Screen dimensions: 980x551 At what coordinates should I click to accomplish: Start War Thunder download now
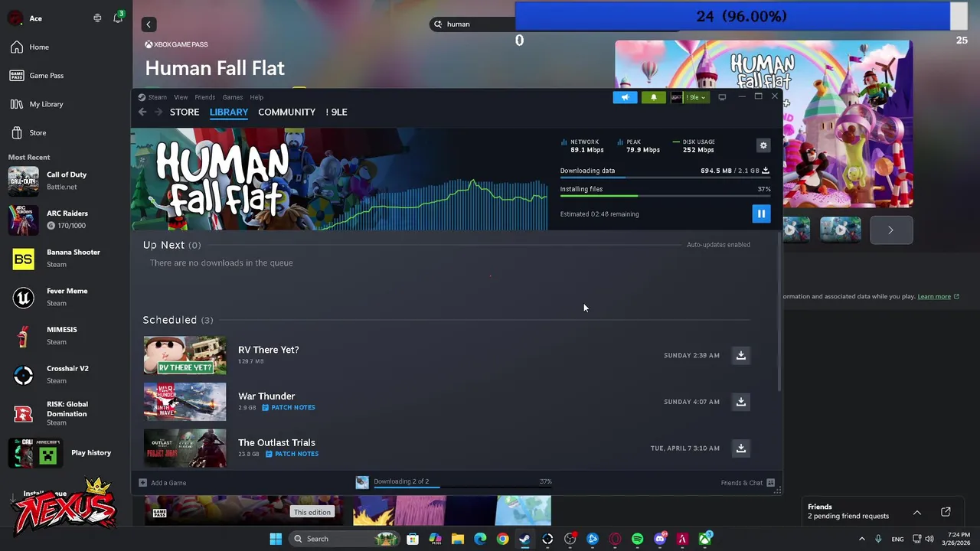click(740, 402)
